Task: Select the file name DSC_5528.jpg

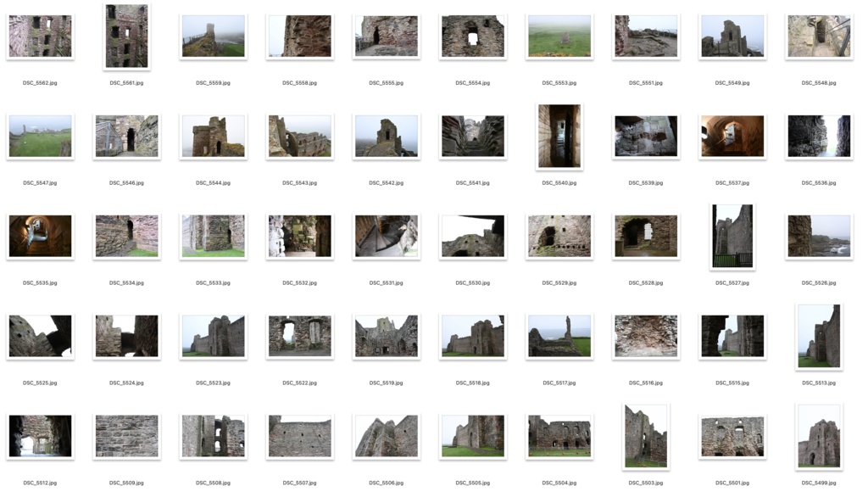Action: click(x=645, y=283)
